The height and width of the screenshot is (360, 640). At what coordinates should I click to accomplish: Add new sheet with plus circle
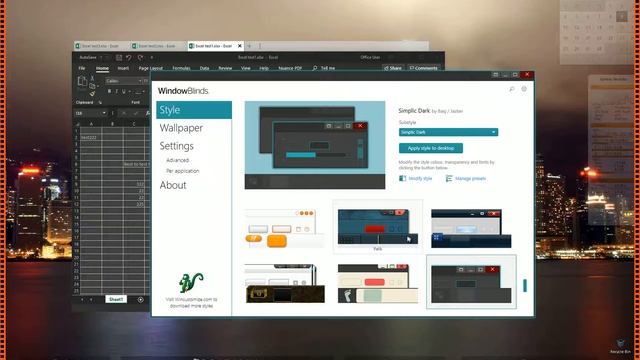(140, 300)
